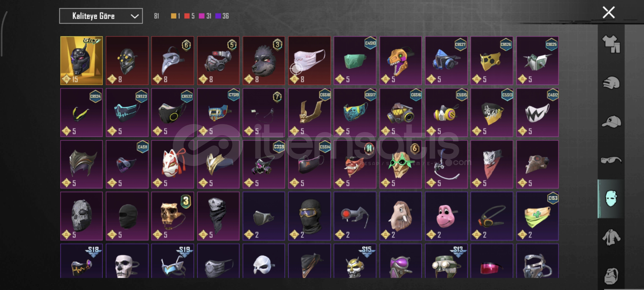Choose the white kitsune fox mask

(x=172, y=164)
